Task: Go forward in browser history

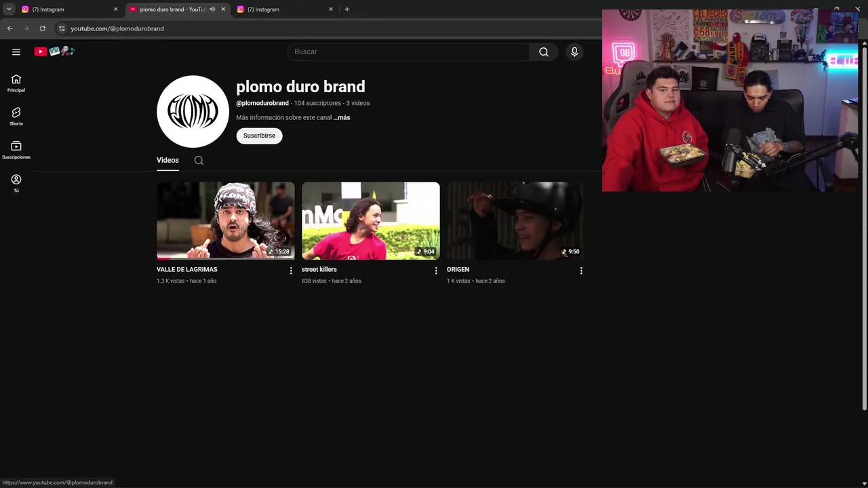Action: click(x=26, y=28)
